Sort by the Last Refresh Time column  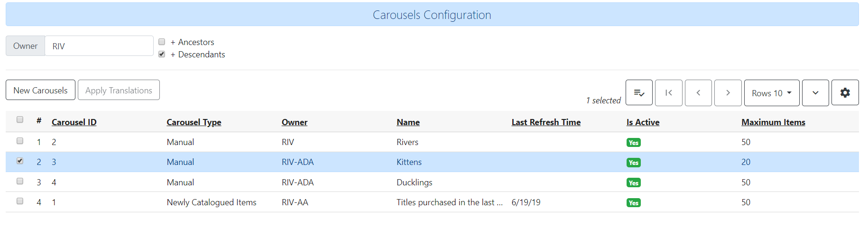(546, 122)
